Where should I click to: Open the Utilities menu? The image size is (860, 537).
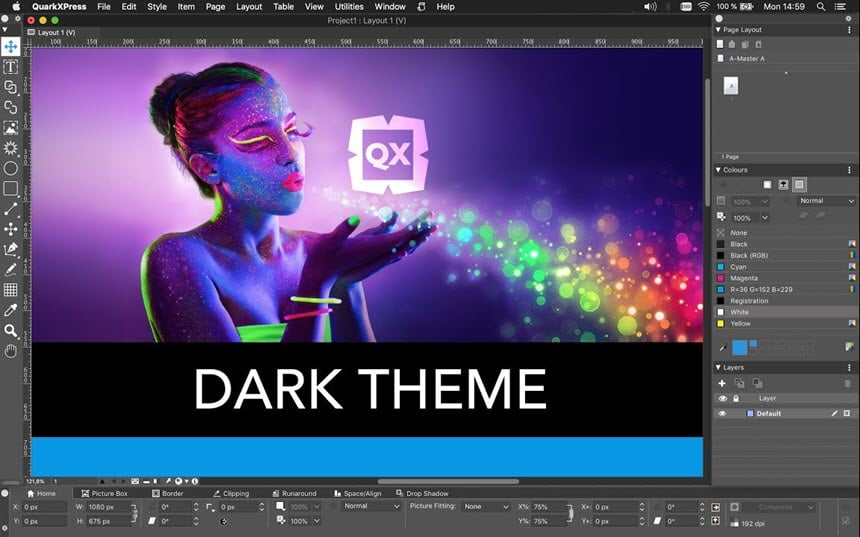click(x=349, y=7)
